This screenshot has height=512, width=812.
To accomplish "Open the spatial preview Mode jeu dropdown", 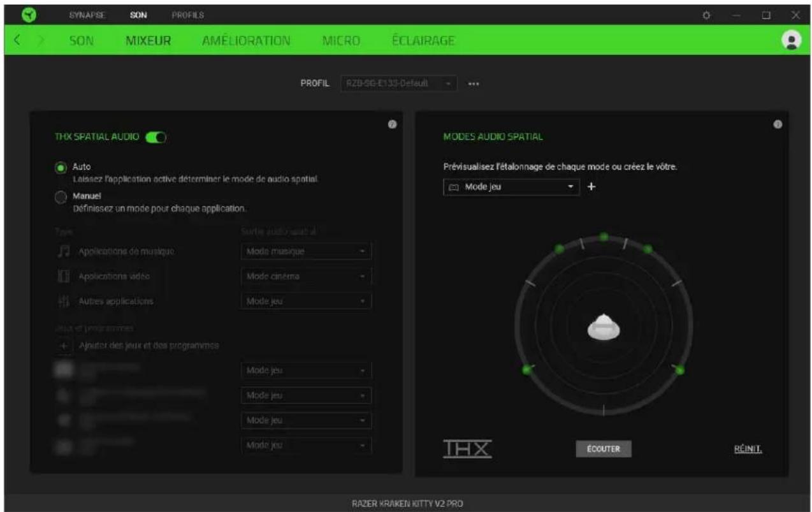I will coord(511,187).
